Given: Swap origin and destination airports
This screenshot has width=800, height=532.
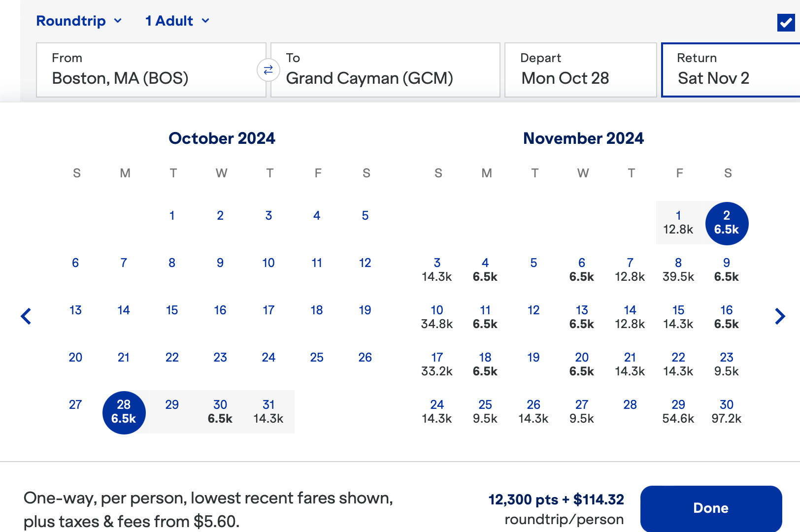Looking at the screenshot, I should pyautogui.click(x=268, y=70).
